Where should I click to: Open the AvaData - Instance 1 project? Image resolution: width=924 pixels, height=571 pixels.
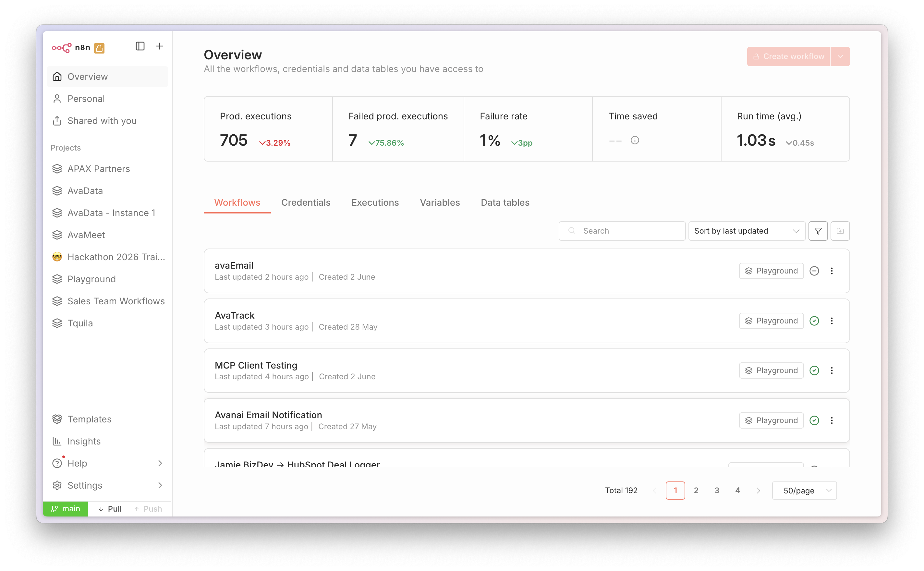108,213
